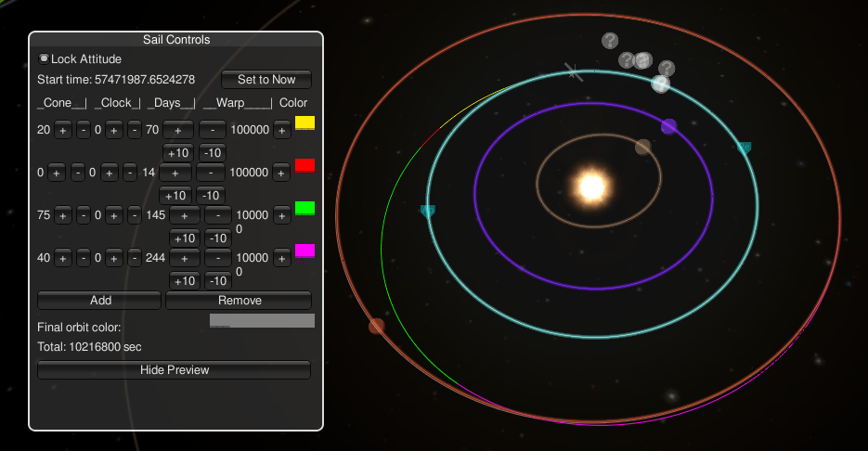The image size is (868, 451).
Task: Click Add to create a new sail segment
Action: pos(99,301)
